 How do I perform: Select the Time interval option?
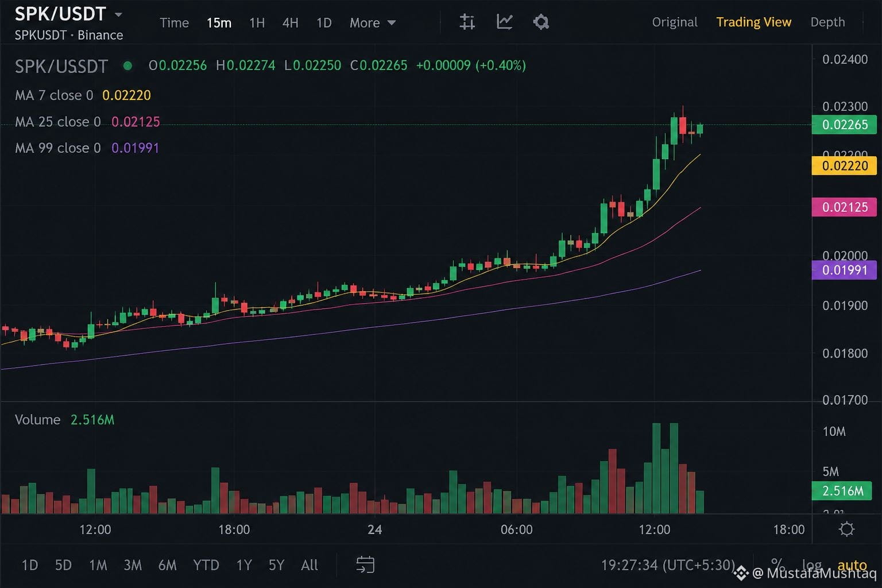[174, 23]
